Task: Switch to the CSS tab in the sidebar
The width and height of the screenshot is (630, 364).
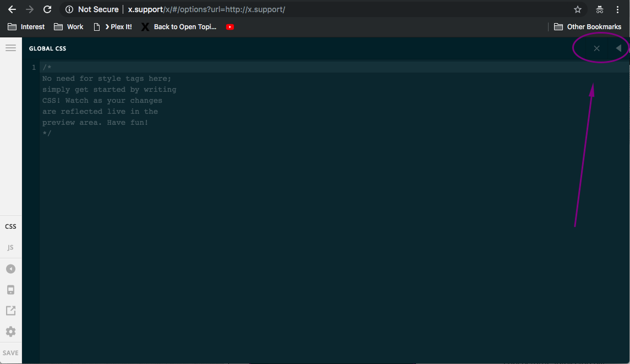Action: [10, 226]
